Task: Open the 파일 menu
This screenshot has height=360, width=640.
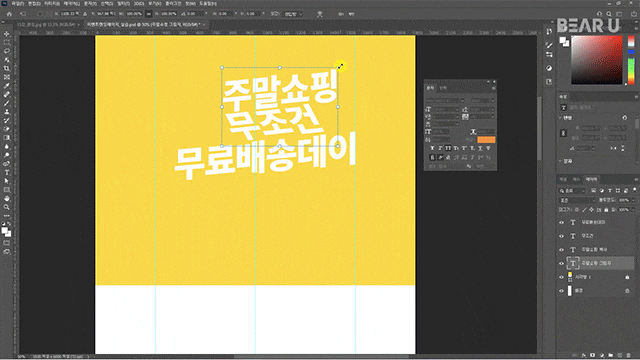Action: (x=18, y=3)
